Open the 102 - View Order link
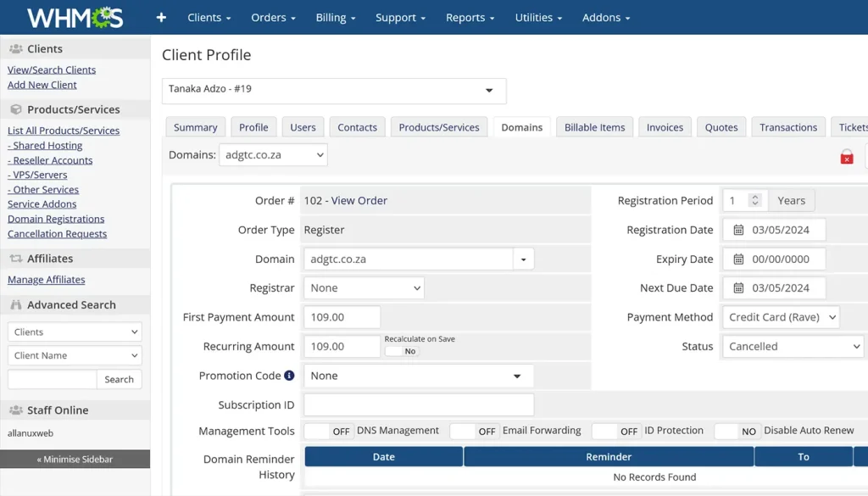Screen dimensions: 868x496 tap(345, 201)
